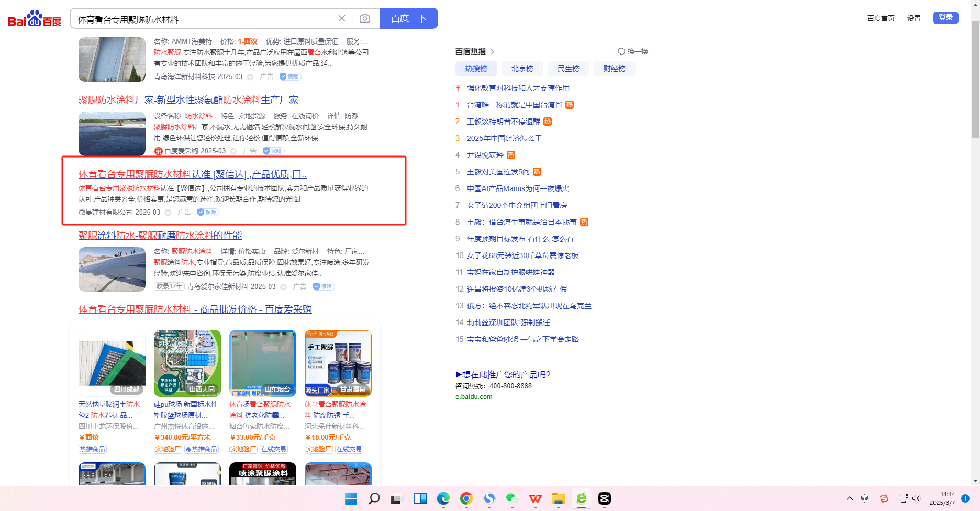Open the network tray icon
This screenshot has height=511, width=980.
pyautogui.click(x=904, y=498)
